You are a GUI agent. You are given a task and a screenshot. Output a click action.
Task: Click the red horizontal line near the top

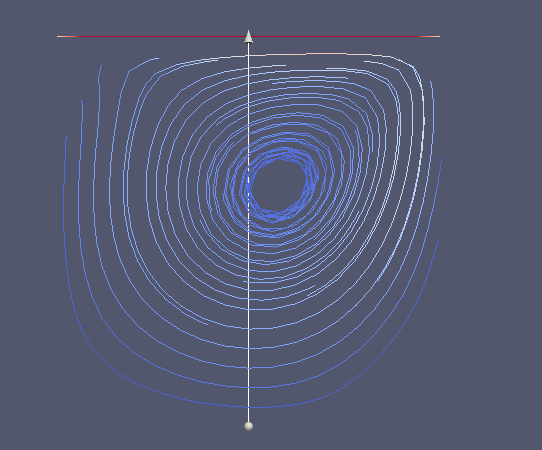tap(248, 36)
